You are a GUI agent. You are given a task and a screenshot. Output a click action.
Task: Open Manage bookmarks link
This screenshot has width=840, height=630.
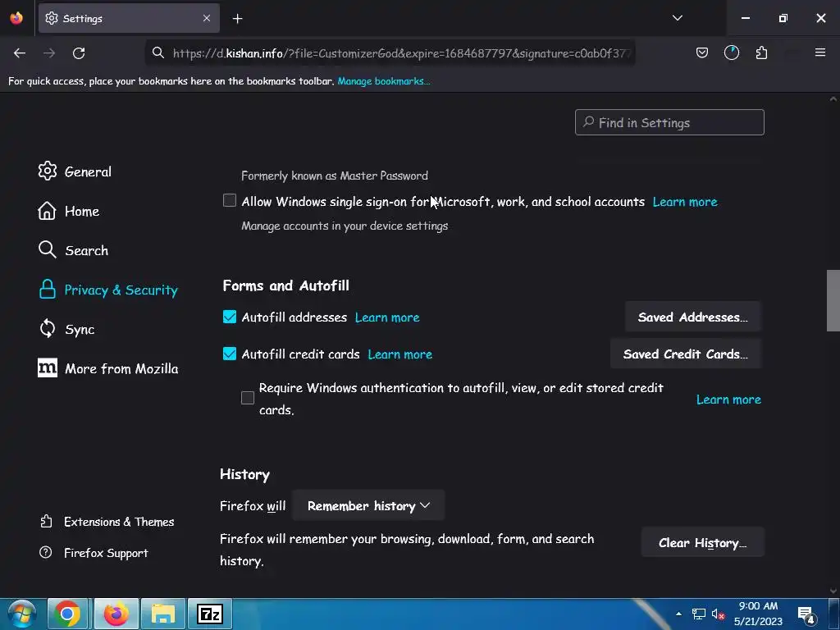(x=384, y=81)
